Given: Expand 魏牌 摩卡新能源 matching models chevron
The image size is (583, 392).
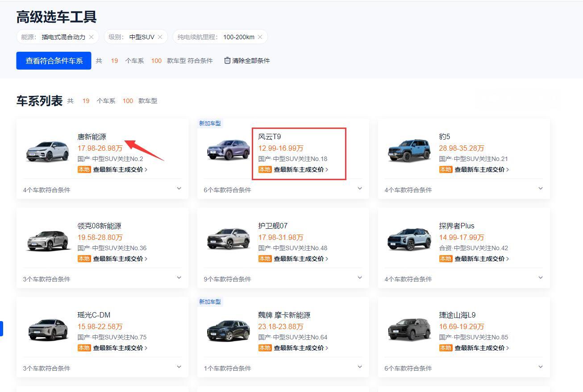Looking at the screenshot, I should pyautogui.click(x=360, y=367).
